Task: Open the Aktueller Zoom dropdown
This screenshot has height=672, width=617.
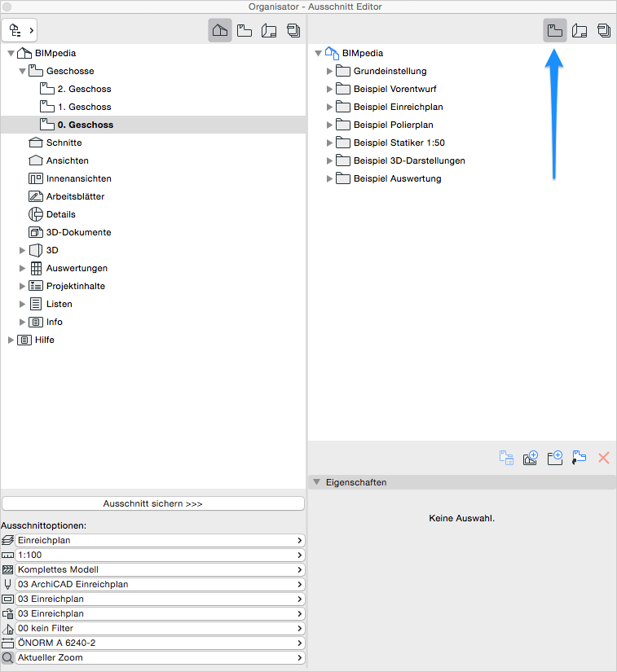Action: [x=159, y=657]
